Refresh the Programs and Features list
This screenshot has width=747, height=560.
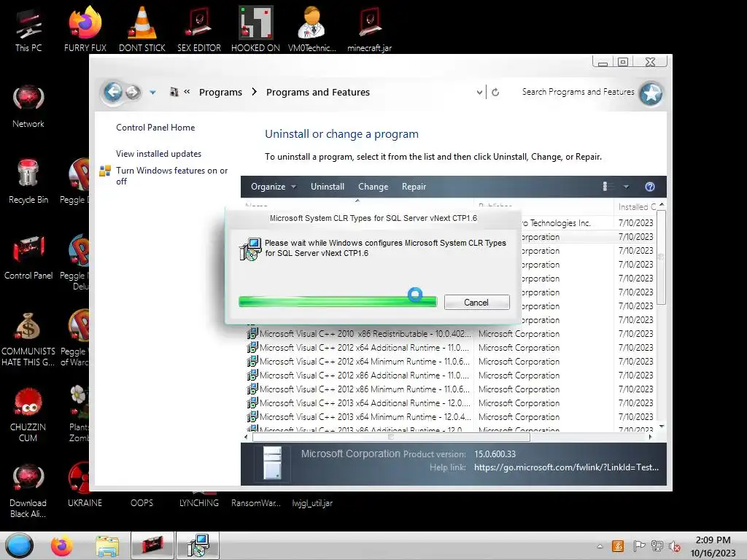495,93
